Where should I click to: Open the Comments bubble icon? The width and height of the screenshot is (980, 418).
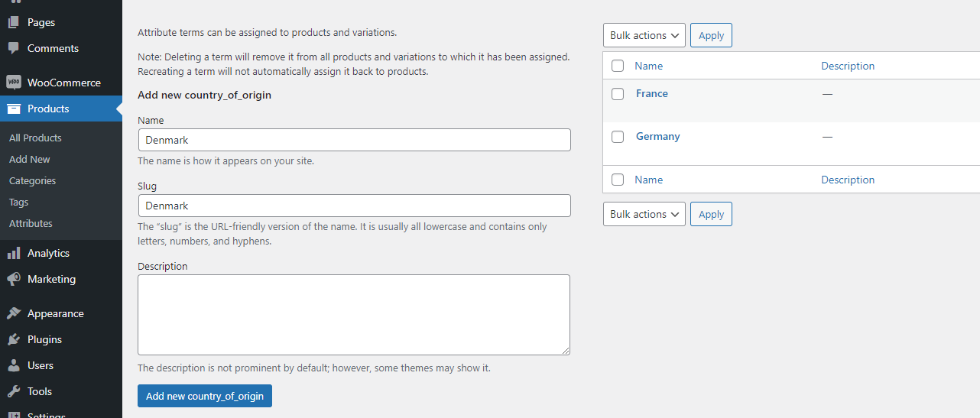[14, 48]
